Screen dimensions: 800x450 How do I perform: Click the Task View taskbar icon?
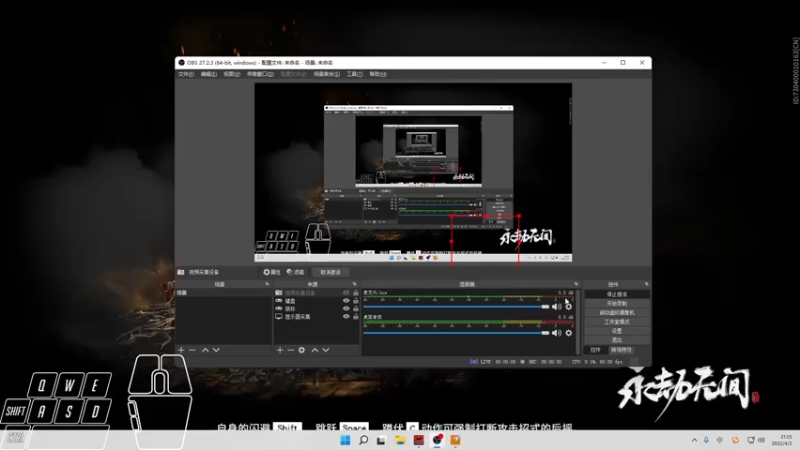tap(381, 440)
